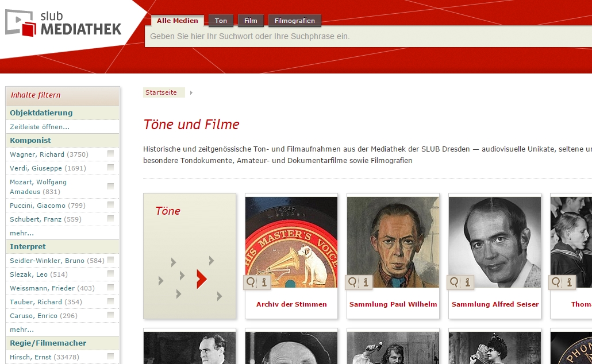Switch to the Filmografien tab
This screenshot has height=364, width=592.
click(x=295, y=21)
